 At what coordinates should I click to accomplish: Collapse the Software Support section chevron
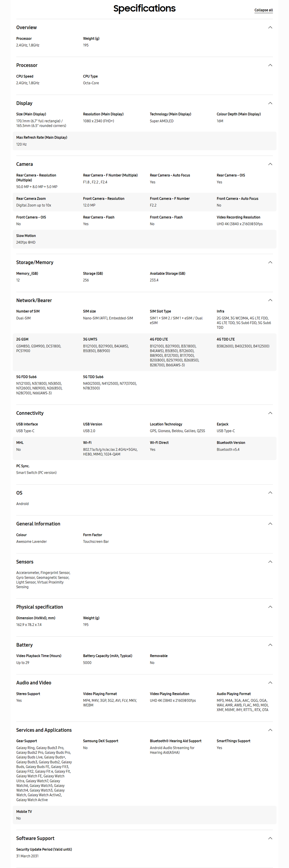(x=270, y=838)
